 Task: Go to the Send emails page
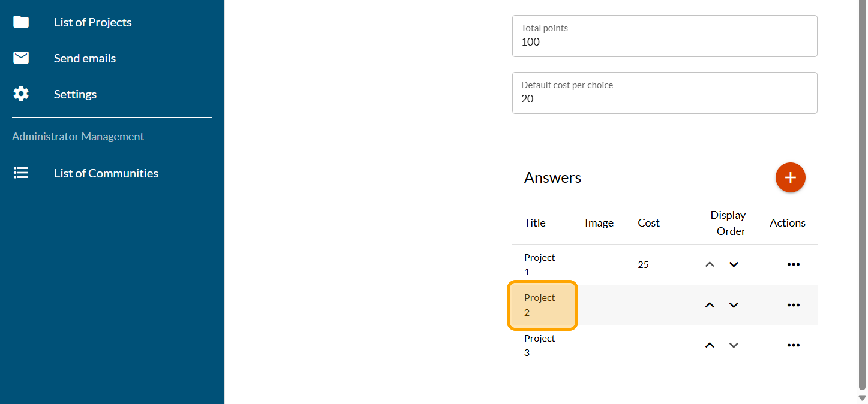pyautogui.click(x=85, y=58)
